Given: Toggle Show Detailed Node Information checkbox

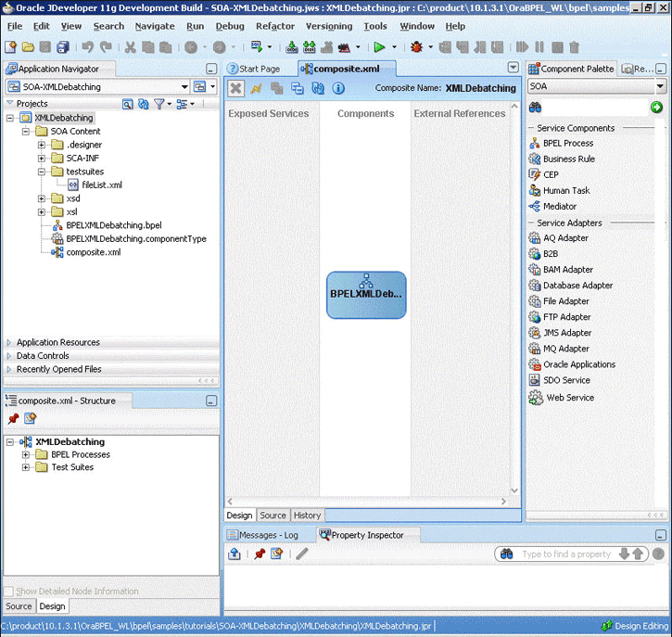Looking at the screenshot, I should [9, 592].
